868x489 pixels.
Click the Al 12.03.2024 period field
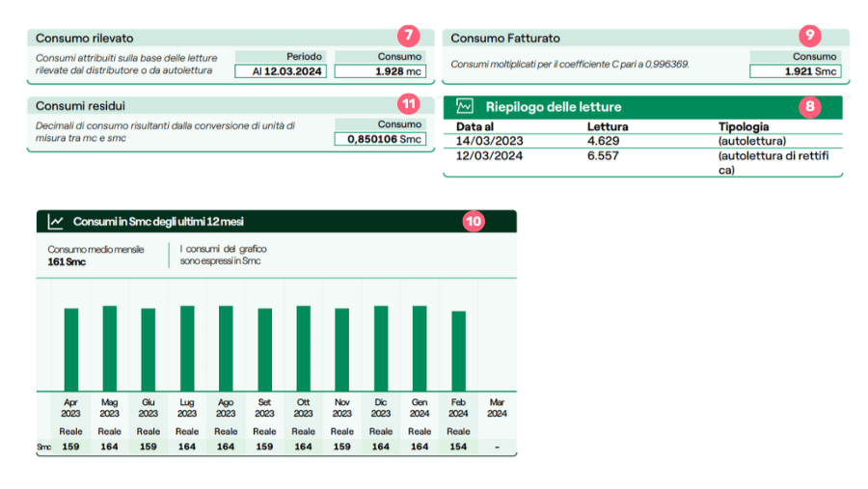280,71
